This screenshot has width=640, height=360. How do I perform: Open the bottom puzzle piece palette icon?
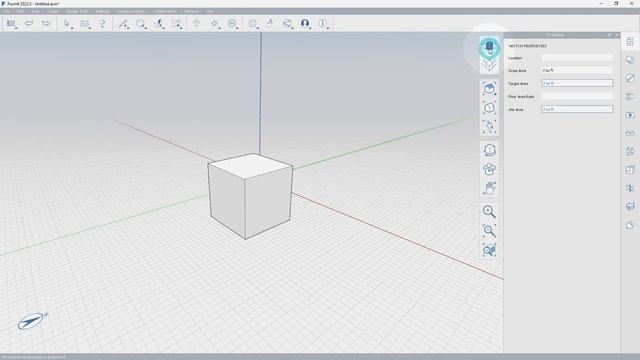click(630, 225)
